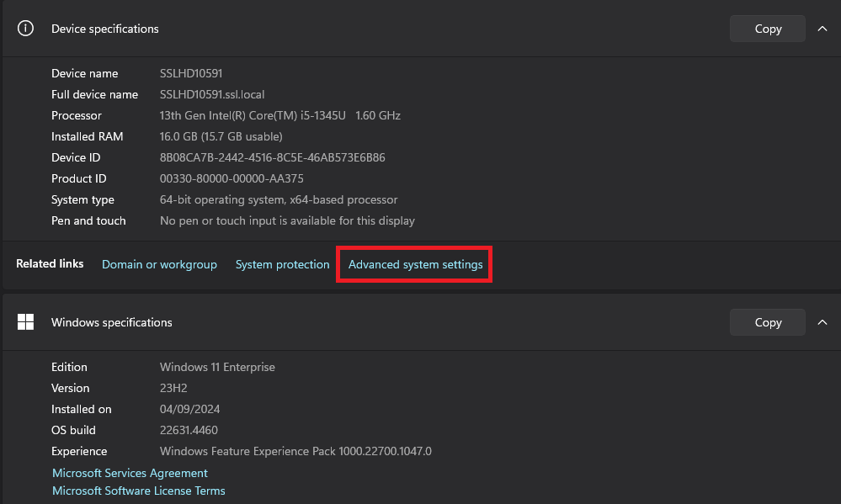The image size is (841, 504).
Task: Open Microsoft Services Agreement link
Action: pyautogui.click(x=130, y=473)
